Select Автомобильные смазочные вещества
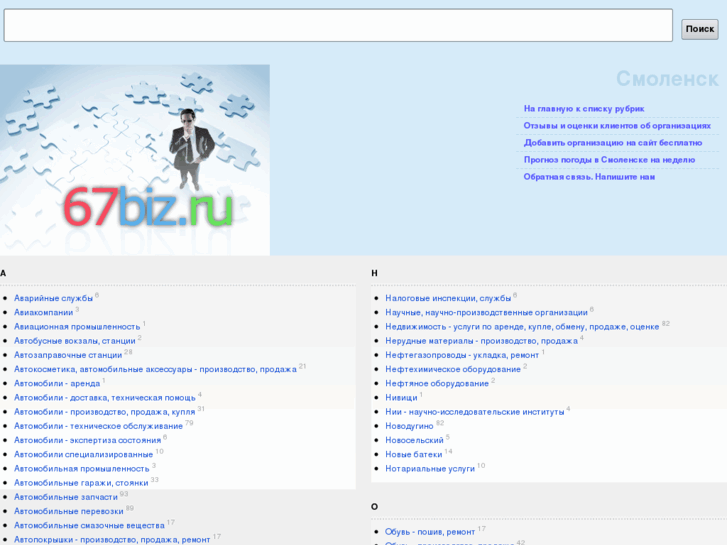This screenshot has height=545, width=727. 89,526
